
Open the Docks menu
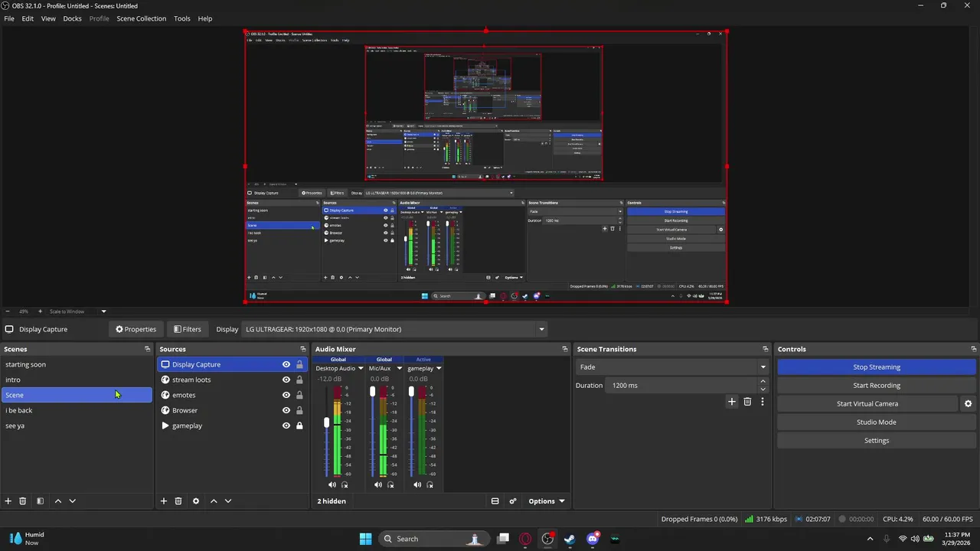click(72, 18)
